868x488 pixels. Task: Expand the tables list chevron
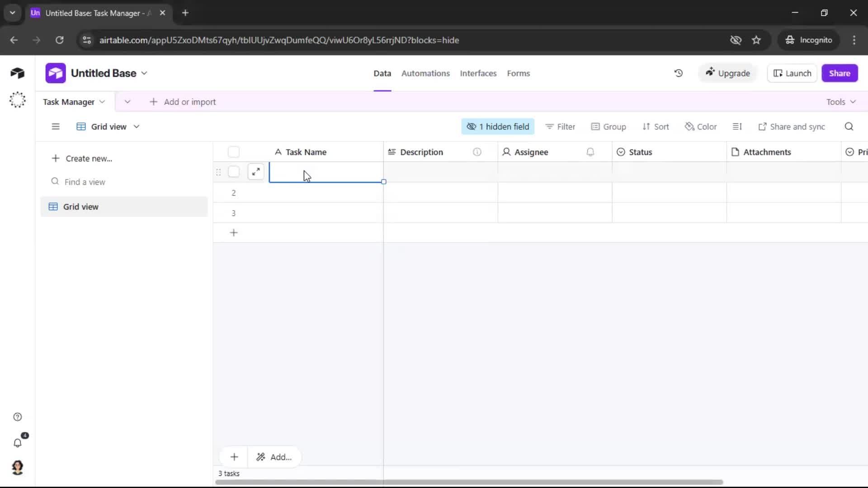pyautogui.click(x=127, y=102)
